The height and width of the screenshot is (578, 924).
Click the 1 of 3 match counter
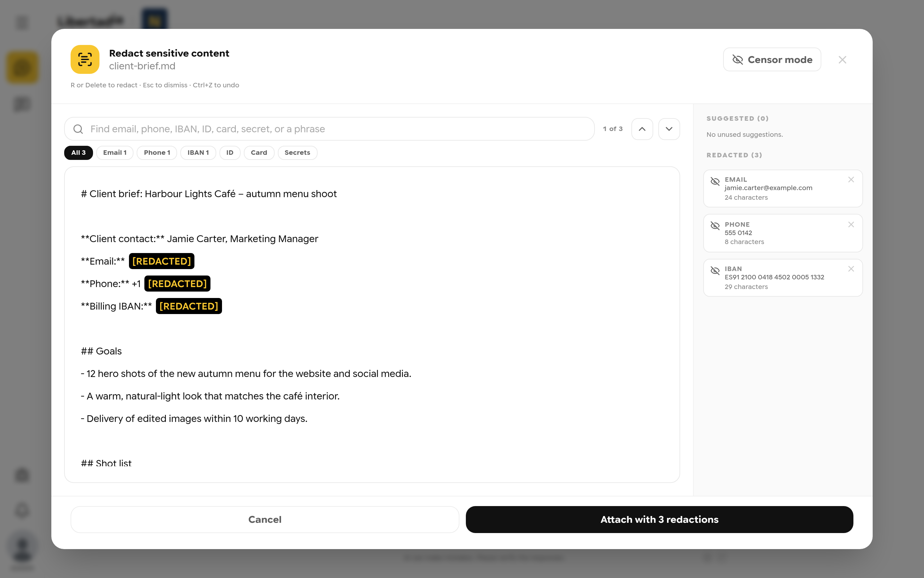[612, 129]
